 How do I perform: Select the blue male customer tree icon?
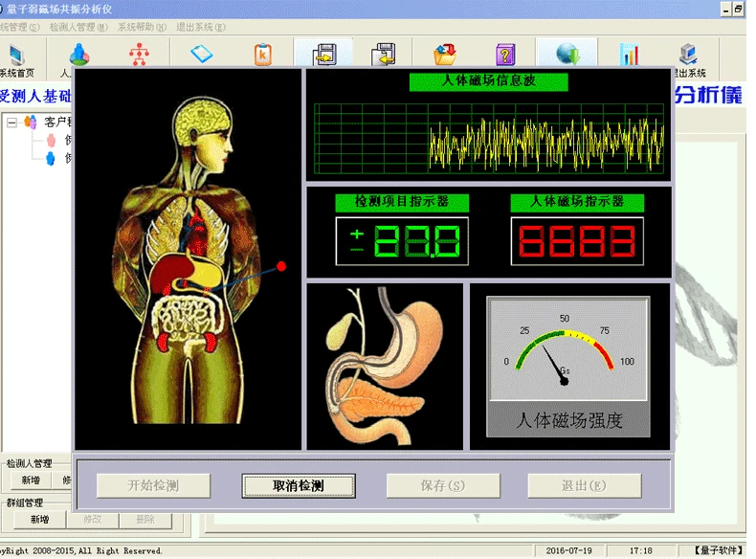(50, 158)
